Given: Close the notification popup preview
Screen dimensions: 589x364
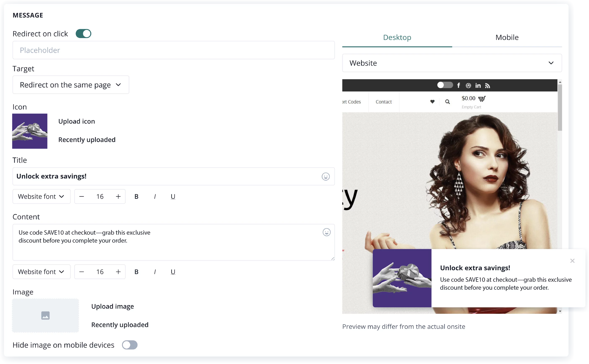Looking at the screenshot, I should (x=572, y=261).
